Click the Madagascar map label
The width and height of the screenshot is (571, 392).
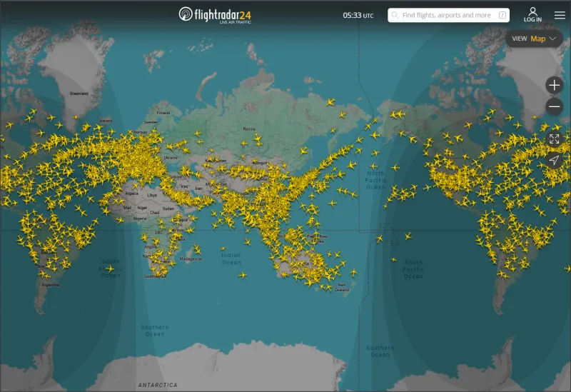click(x=190, y=259)
